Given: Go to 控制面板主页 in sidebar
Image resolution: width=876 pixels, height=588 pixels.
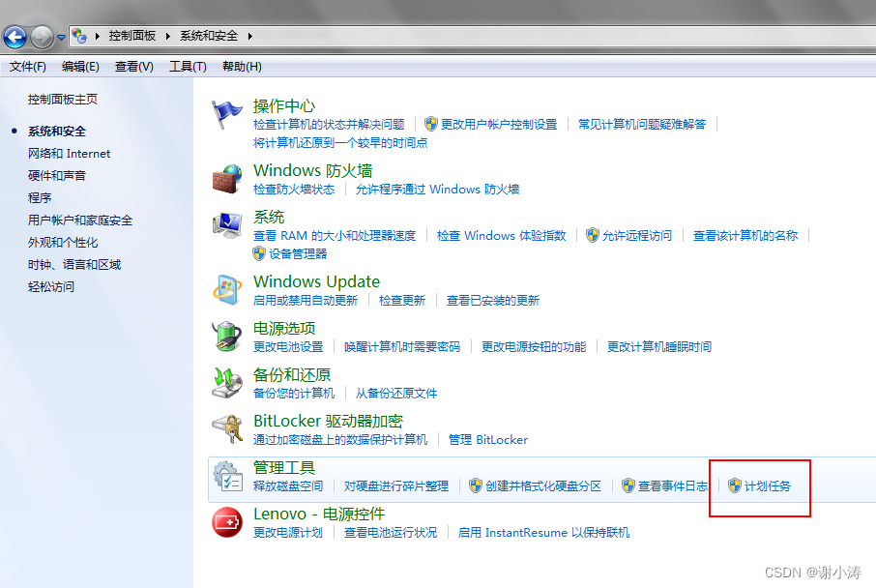Looking at the screenshot, I should click(63, 100).
